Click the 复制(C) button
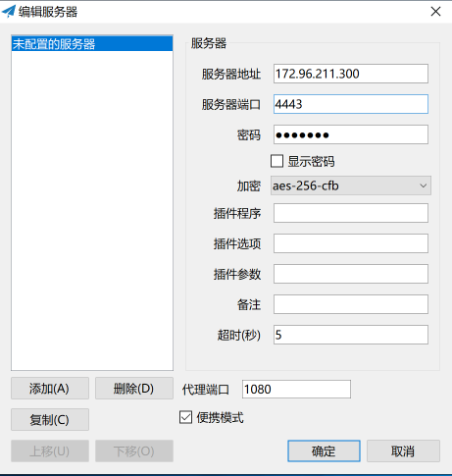This screenshot has height=476, width=452. (x=50, y=419)
